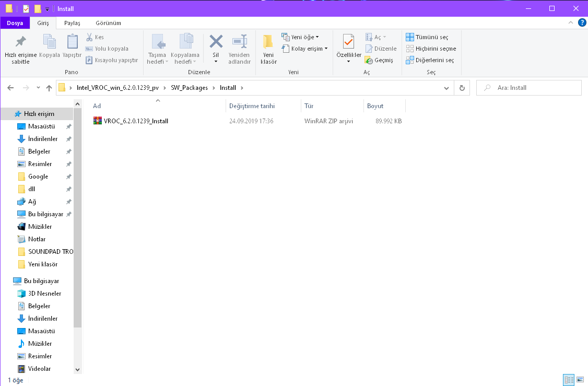Open recent locations dropdown arrow
This screenshot has width=588, height=386.
(38, 88)
